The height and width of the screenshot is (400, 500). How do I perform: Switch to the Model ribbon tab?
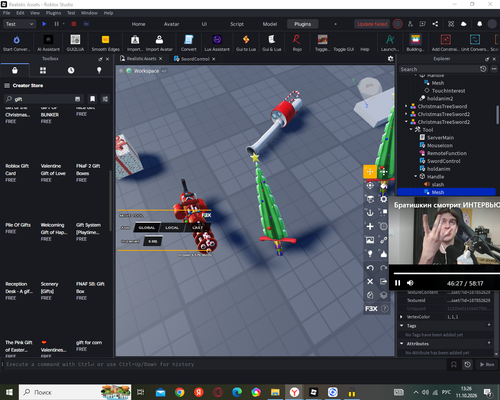point(270,24)
